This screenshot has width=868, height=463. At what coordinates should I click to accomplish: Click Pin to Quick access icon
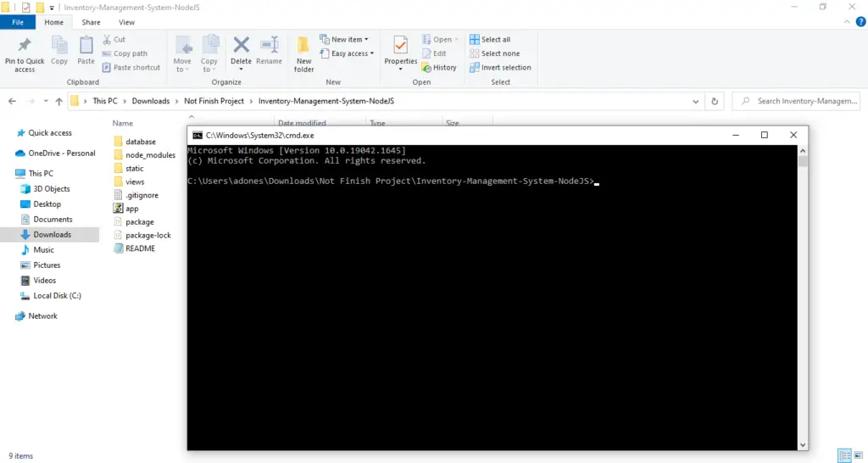25,45
